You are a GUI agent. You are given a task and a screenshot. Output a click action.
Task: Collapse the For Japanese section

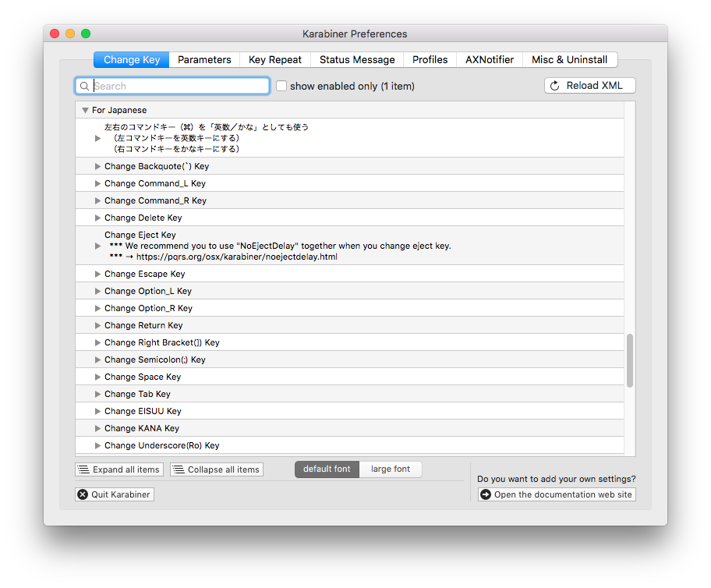pyautogui.click(x=85, y=111)
